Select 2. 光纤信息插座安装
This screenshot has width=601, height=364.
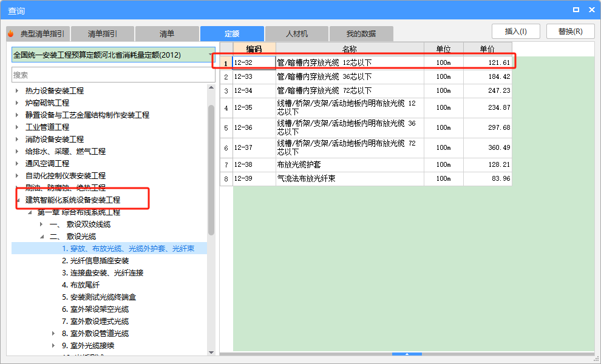tap(95, 261)
